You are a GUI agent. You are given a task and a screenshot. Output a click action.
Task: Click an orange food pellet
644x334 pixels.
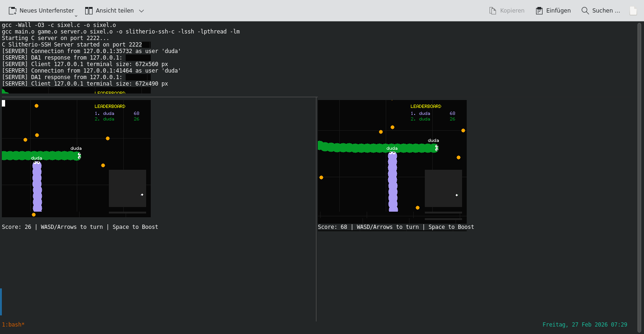[392, 127]
